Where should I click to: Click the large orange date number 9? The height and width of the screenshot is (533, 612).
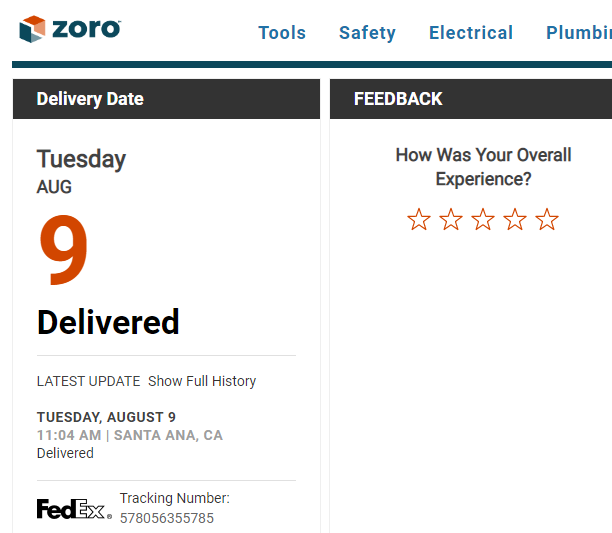(x=63, y=250)
